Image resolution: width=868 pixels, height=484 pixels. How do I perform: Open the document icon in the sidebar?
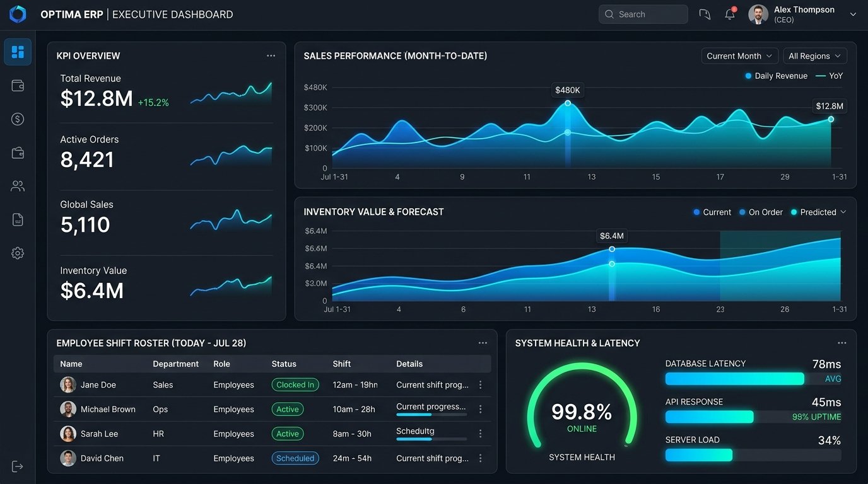(18, 219)
